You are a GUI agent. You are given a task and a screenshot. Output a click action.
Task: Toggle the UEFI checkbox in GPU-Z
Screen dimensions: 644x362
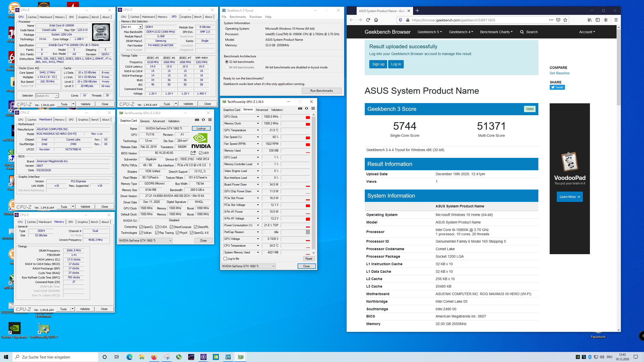pos(200,153)
